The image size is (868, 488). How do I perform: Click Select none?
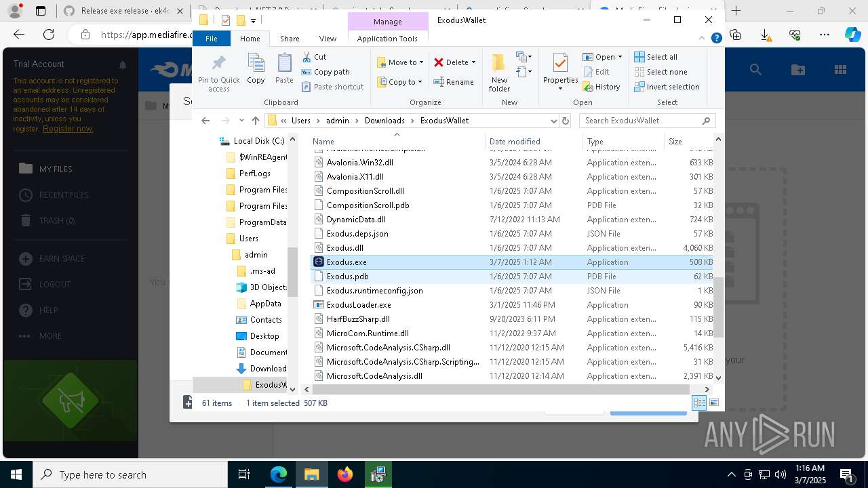click(x=660, y=72)
